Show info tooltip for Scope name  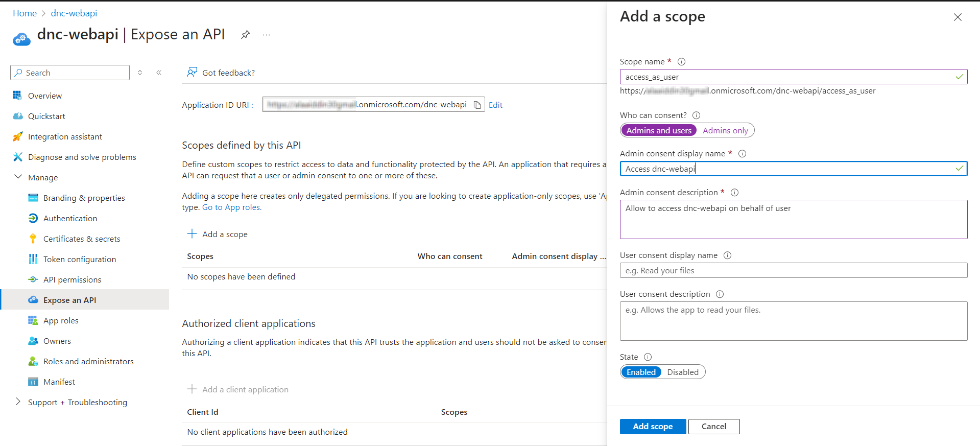click(681, 61)
